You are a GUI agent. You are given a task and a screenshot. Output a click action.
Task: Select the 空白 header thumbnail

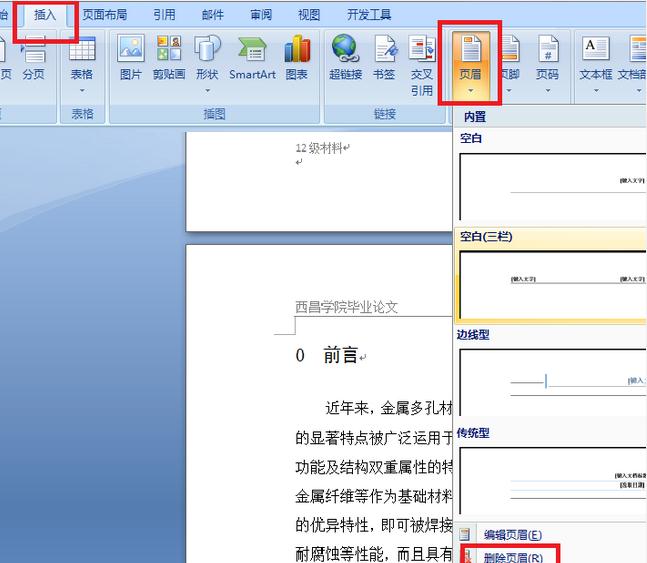click(553, 187)
